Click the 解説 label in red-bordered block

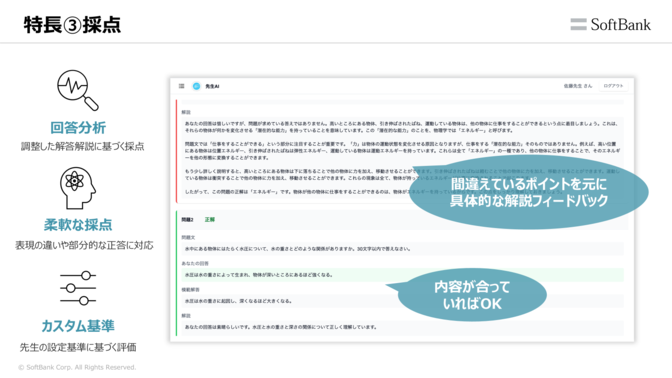[x=186, y=112]
